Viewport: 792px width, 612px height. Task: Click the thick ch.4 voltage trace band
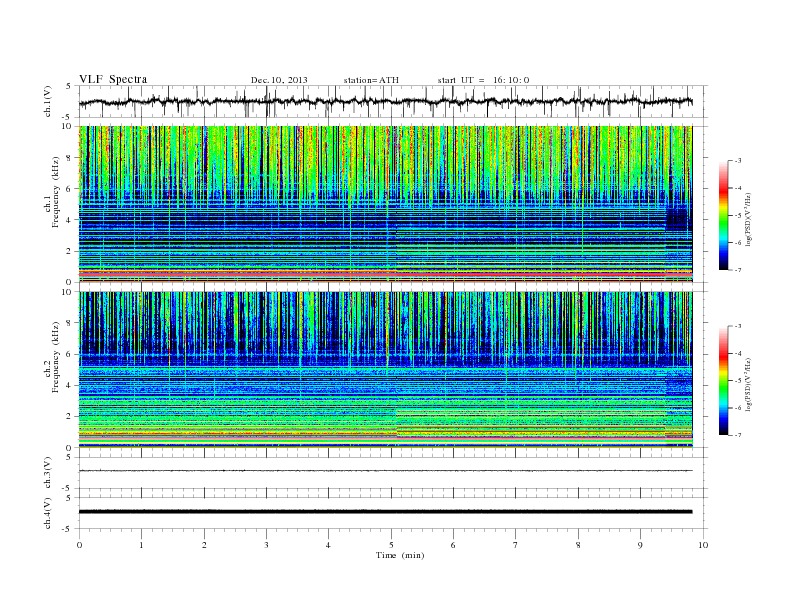click(386, 512)
